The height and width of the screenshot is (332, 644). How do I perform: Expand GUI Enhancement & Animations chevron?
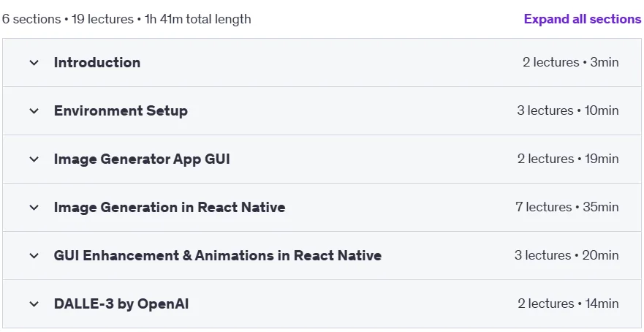point(34,256)
